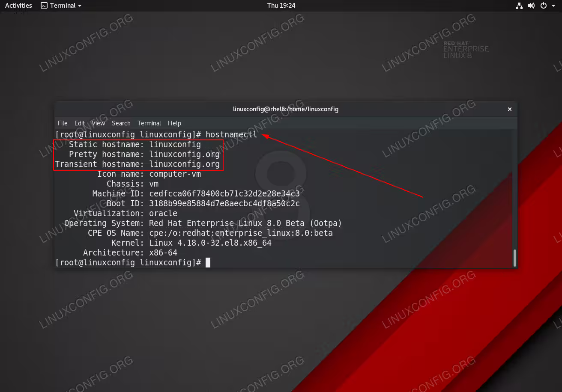The height and width of the screenshot is (392, 562).
Task: Open the Terminal app menu in top bar
Action: (61, 6)
